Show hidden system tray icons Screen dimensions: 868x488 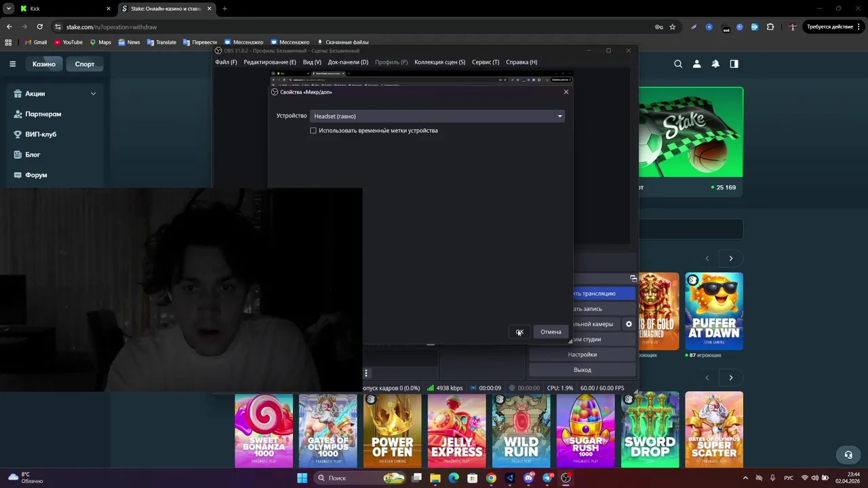[745, 478]
